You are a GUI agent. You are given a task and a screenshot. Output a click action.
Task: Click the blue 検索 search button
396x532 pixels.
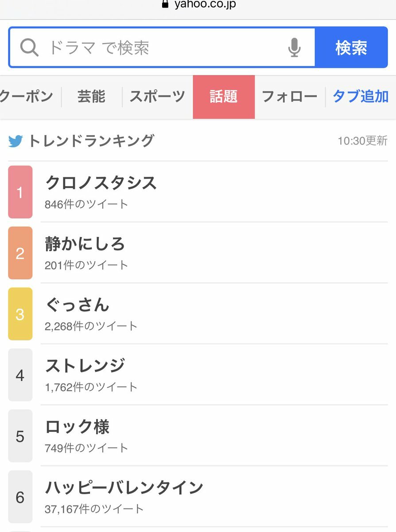coord(351,47)
